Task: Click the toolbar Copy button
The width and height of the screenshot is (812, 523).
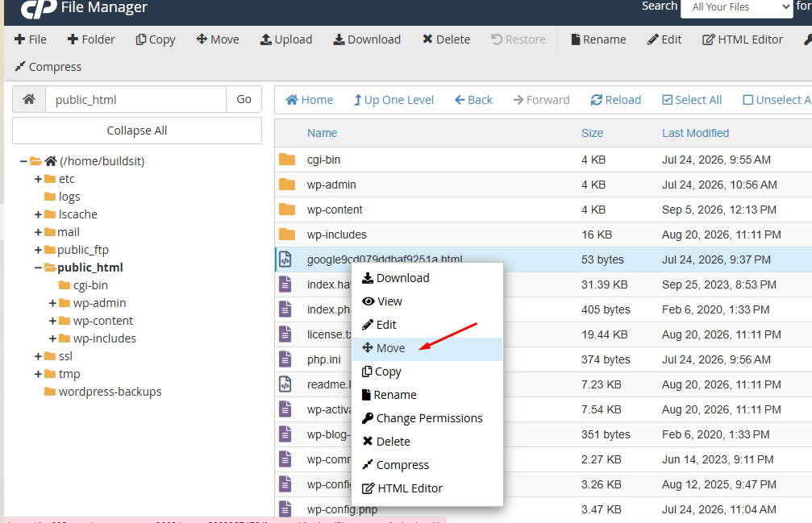Action: pyautogui.click(x=156, y=39)
